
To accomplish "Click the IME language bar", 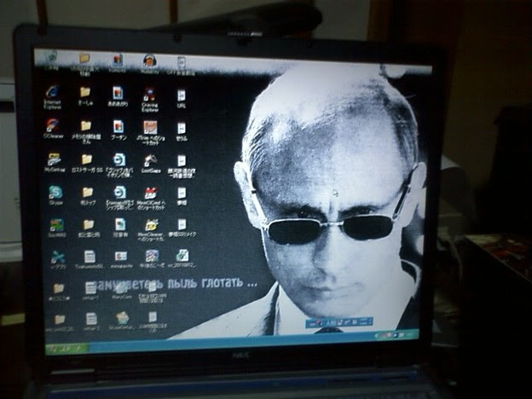I will click(339, 322).
